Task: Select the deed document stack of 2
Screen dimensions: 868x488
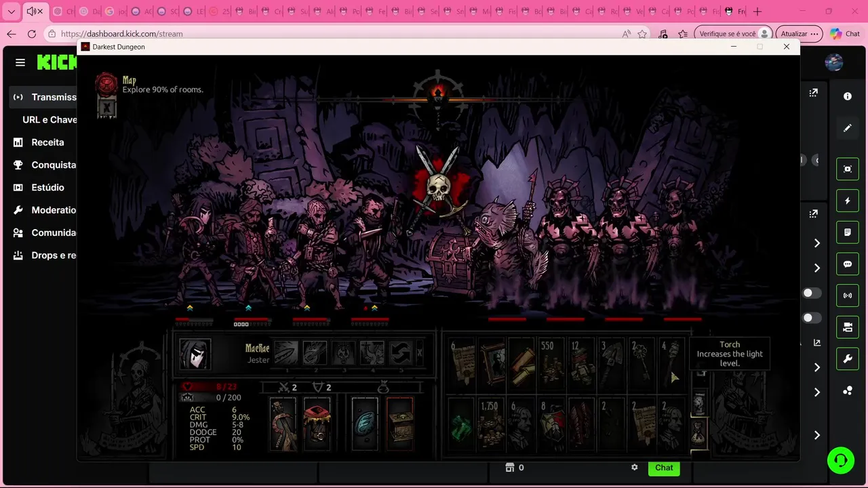Action: point(642,424)
